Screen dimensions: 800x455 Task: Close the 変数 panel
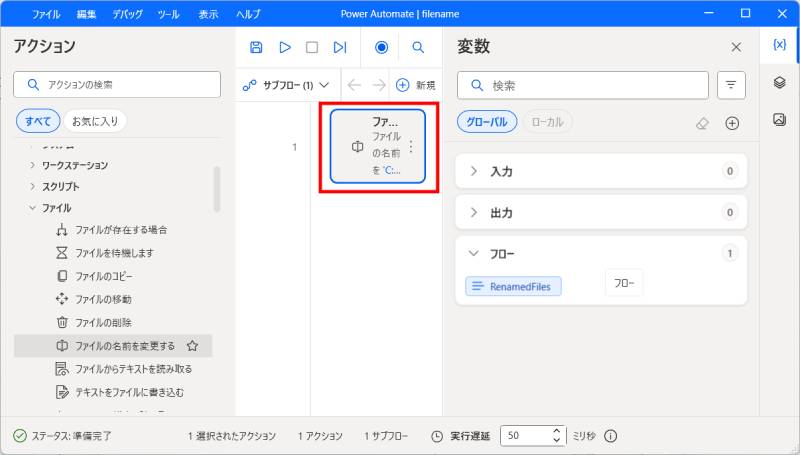click(x=736, y=47)
